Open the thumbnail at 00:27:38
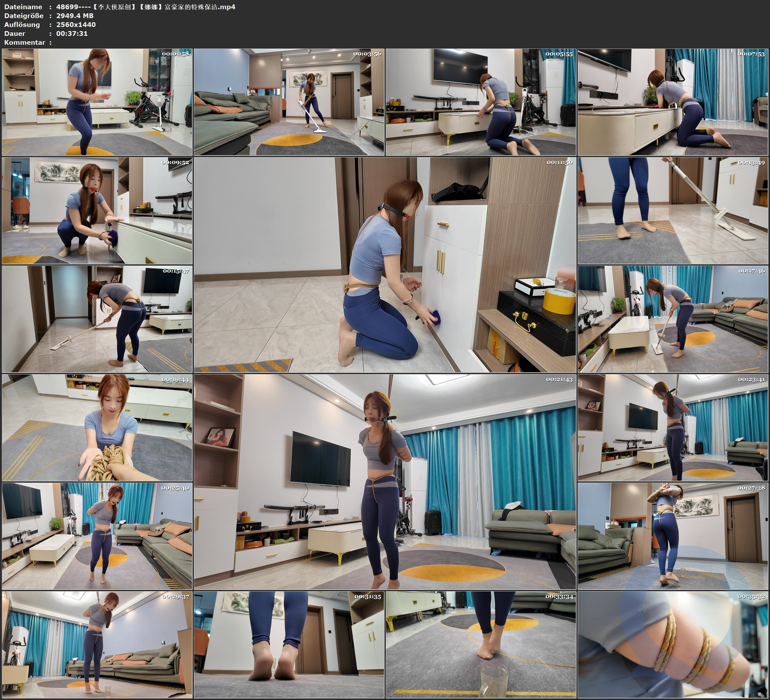 point(673,536)
